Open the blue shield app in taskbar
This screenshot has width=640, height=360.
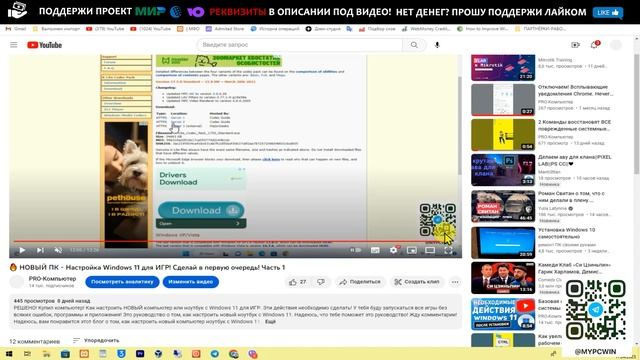click(x=121, y=354)
